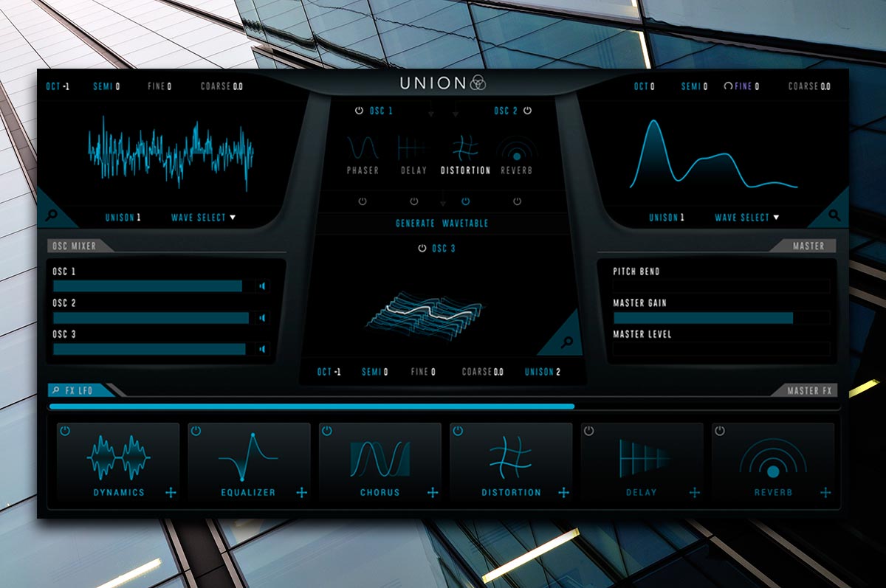
Task: Open the Master FX tab
Action: tap(803, 390)
